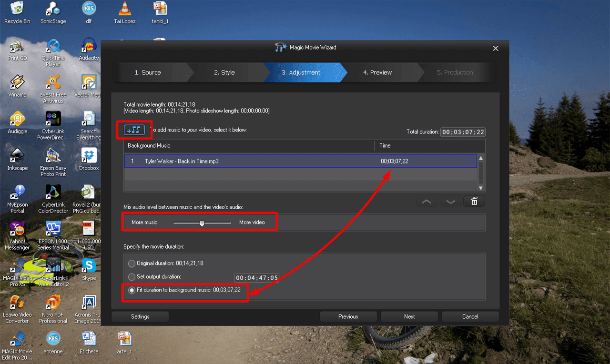Open Audacity desktop icon

point(89,50)
